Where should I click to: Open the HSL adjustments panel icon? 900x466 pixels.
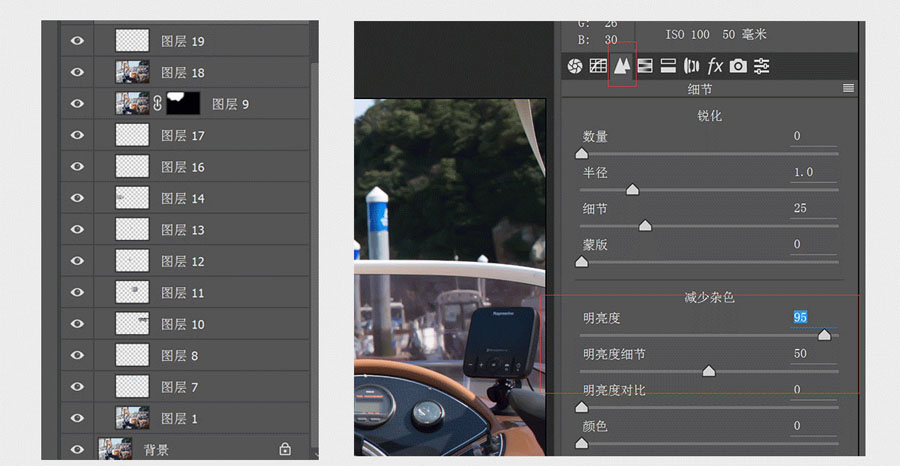pos(645,66)
